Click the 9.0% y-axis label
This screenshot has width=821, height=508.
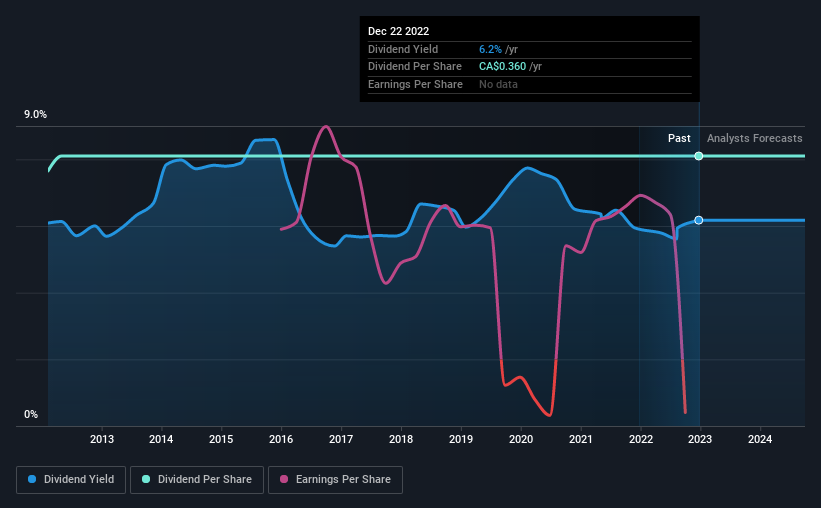click(35, 115)
